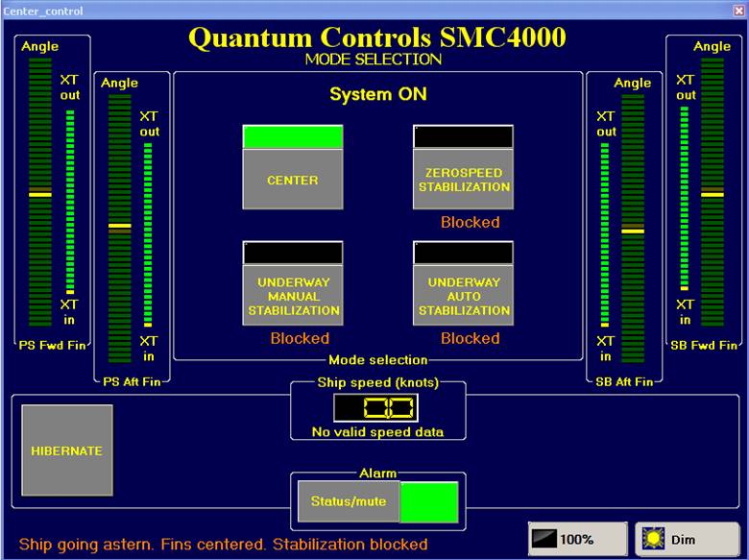
Task: Click the Dim brightness button
Action: (x=687, y=539)
